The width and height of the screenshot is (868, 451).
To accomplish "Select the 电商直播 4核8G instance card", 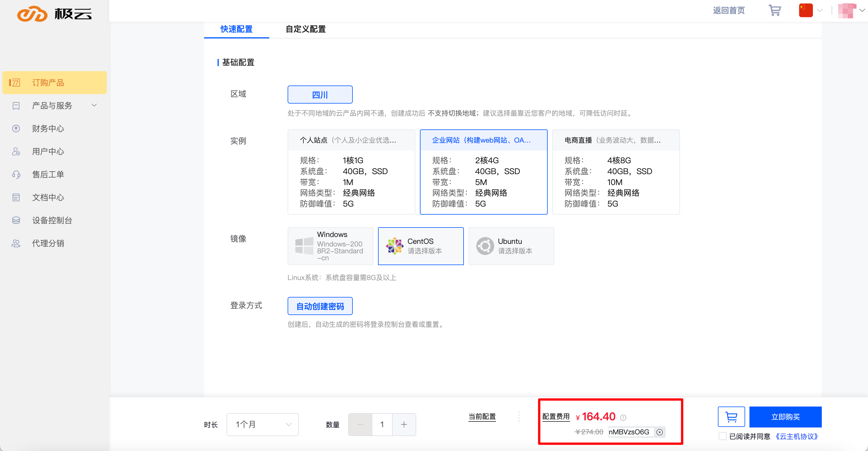I will tap(616, 172).
